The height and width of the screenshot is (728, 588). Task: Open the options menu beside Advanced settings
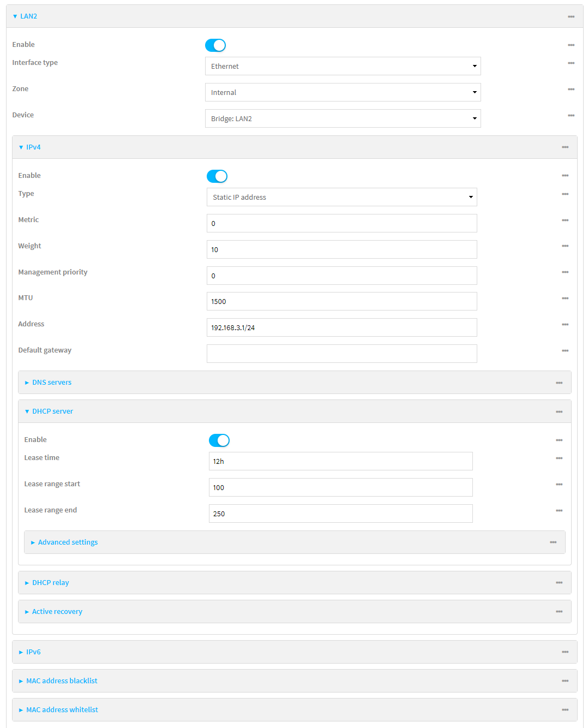tap(553, 542)
